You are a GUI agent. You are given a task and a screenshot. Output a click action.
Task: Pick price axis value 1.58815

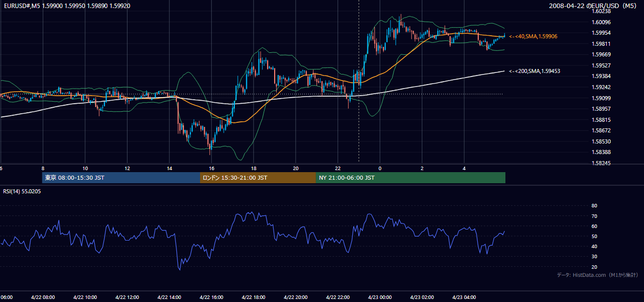click(x=601, y=120)
